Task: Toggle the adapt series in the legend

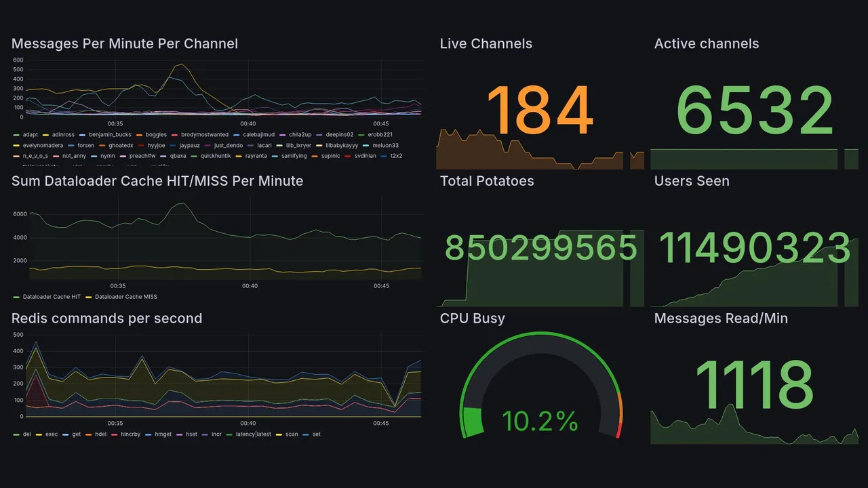Action: pos(30,135)
